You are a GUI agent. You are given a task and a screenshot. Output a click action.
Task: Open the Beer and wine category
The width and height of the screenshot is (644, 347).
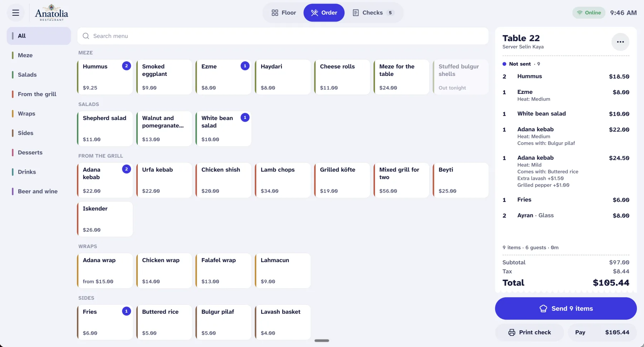(x=39, y=191)
